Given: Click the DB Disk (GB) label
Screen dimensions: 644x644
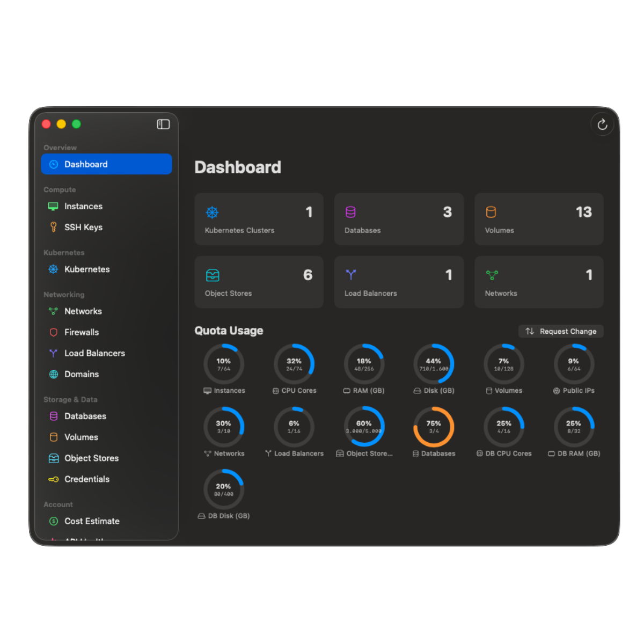Looking at the screenshot, I should coord(229,516).
